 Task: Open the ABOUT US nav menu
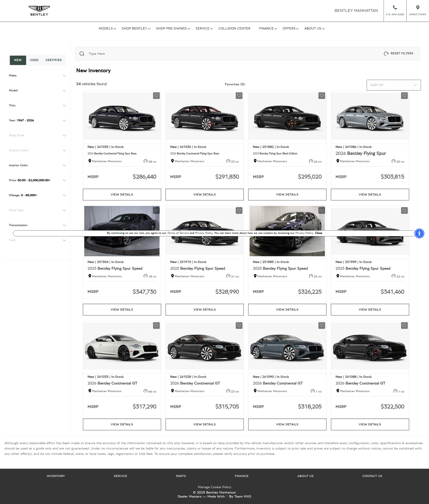coord(314,28)
